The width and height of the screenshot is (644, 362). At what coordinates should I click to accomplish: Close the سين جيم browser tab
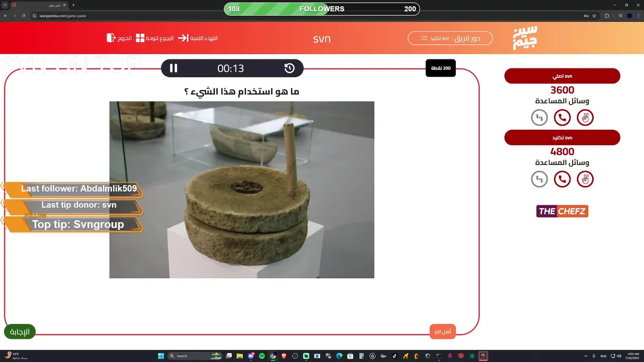[x=65, y=5]
